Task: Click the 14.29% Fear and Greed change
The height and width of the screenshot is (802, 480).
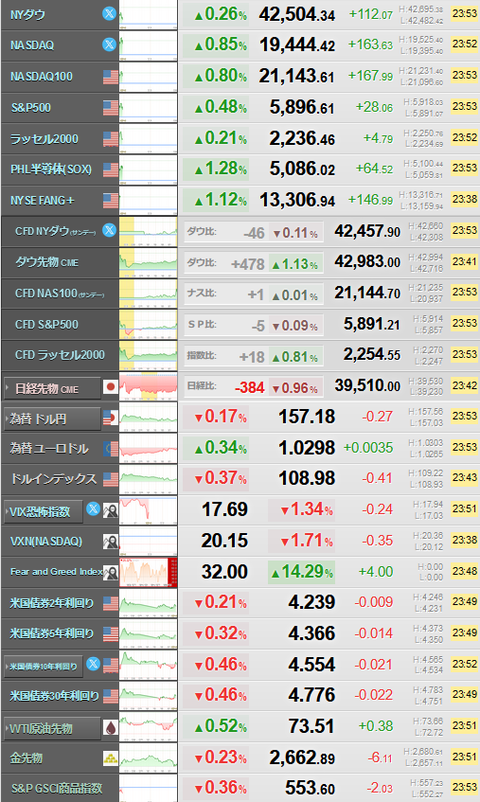Action: [x=301, y=572]
